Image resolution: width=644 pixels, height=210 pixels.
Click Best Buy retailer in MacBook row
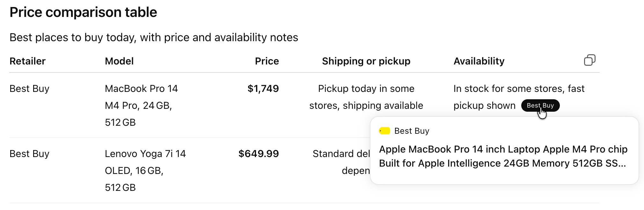29,88
